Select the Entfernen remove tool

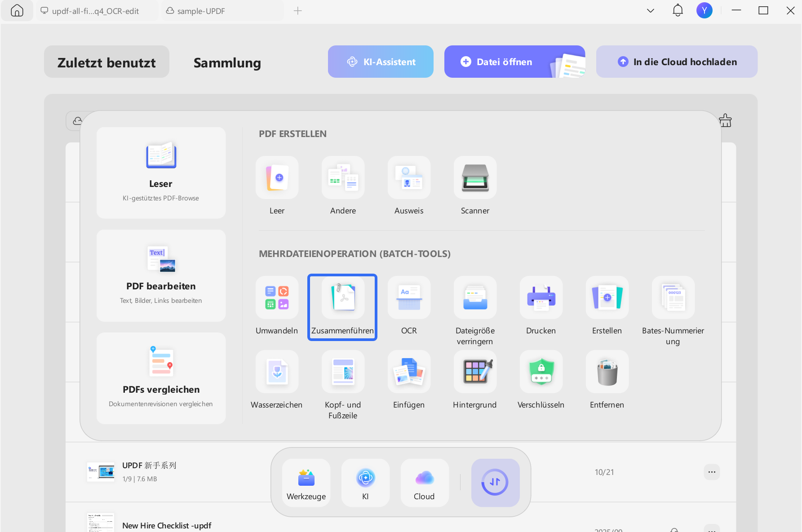point(607,372)
